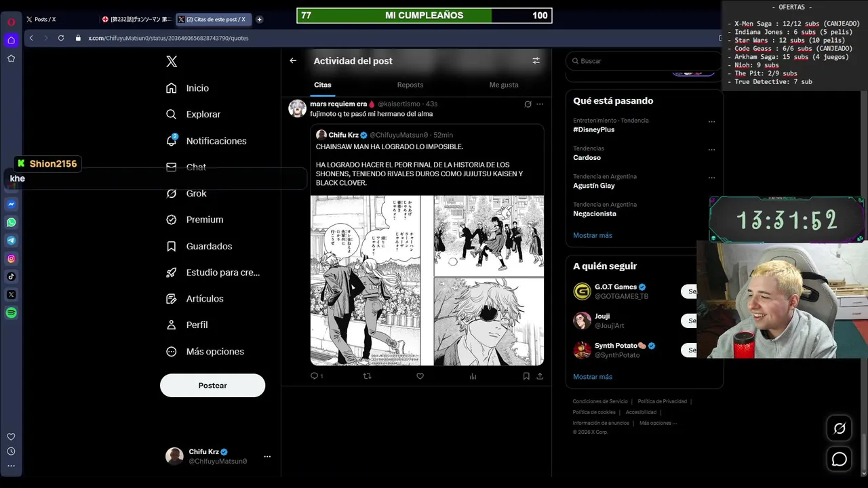This screenshot has height=488, width=868.
Task: Open Instagram in Opera sidebar
Action: [11, 258]
